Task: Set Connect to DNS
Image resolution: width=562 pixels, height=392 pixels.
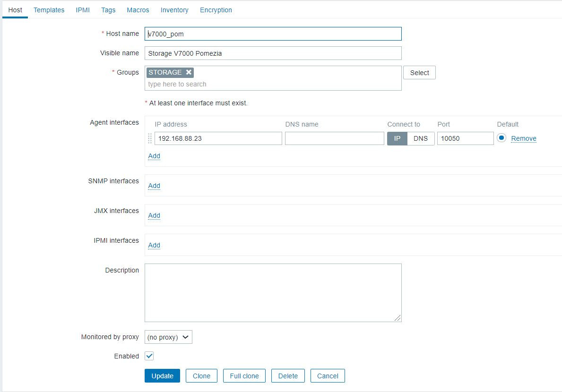Action: pyautogui.click(x=420, y=138)
